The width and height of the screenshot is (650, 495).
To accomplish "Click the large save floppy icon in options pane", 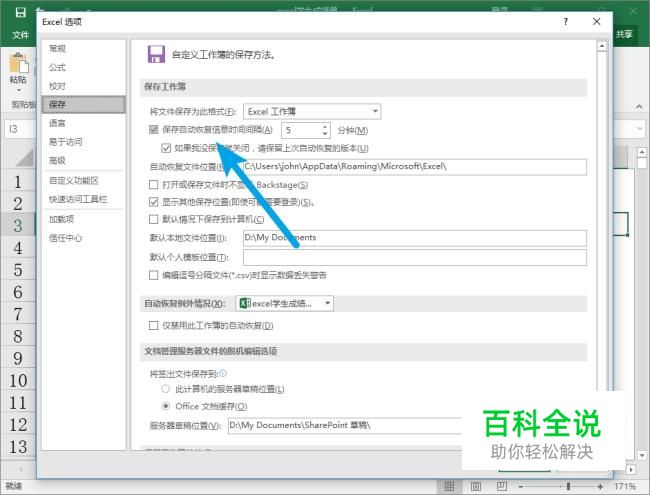I will (x=156, y=54).
